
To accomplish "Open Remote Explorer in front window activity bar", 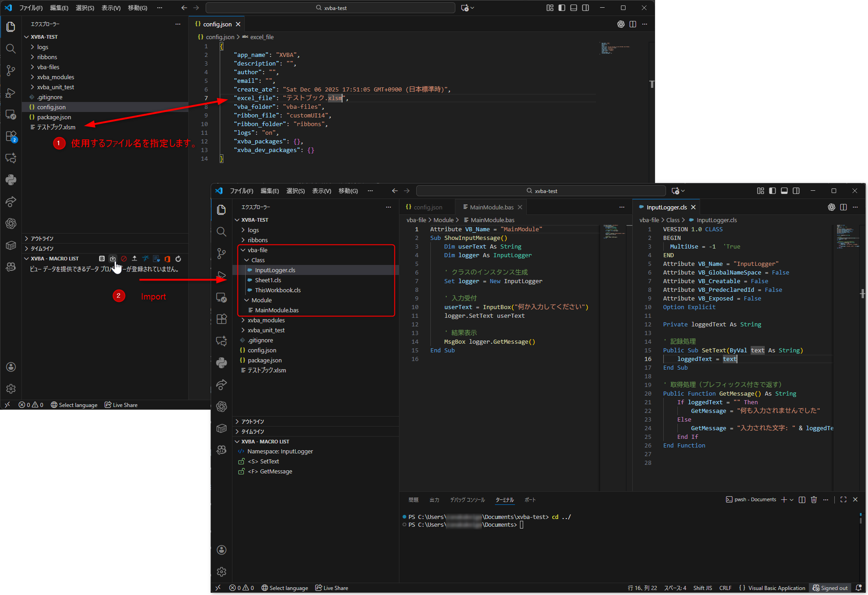I will [x=222, y=297].
